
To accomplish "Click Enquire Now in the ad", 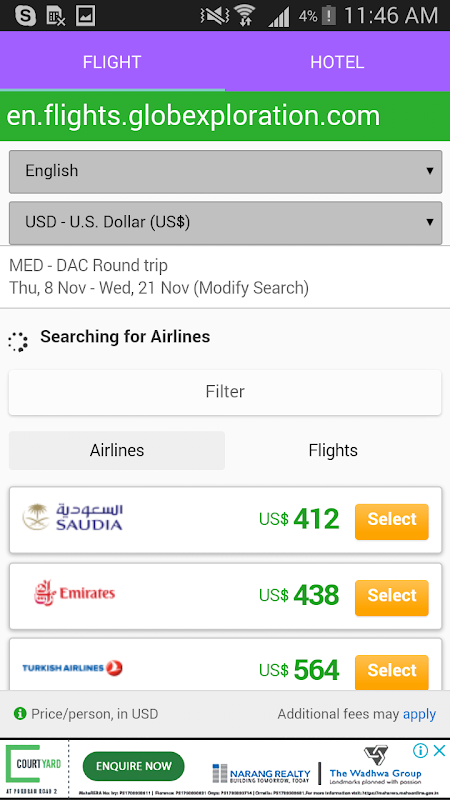I will point(134,766).
